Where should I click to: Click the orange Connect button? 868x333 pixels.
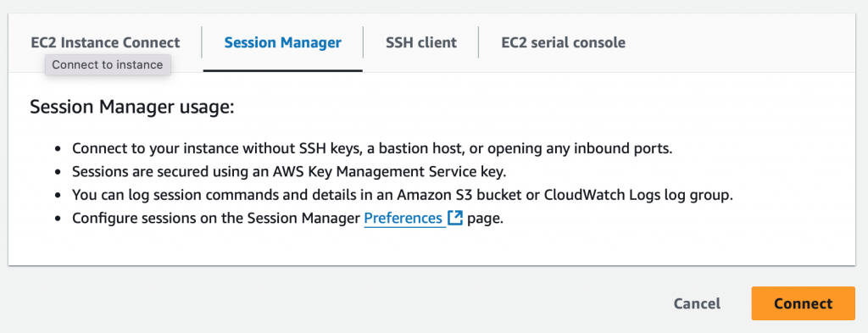point(803,303)
